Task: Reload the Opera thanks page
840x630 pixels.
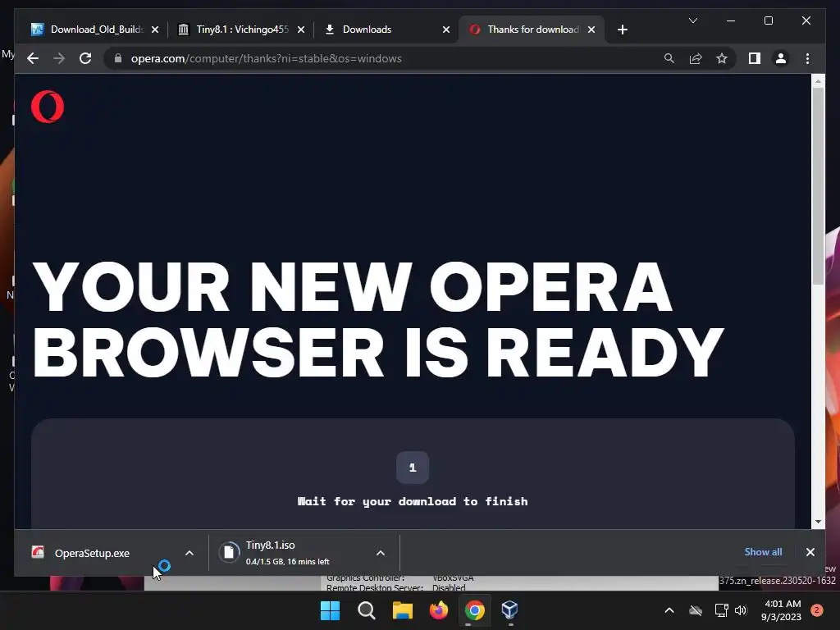Action: (85, 58)
